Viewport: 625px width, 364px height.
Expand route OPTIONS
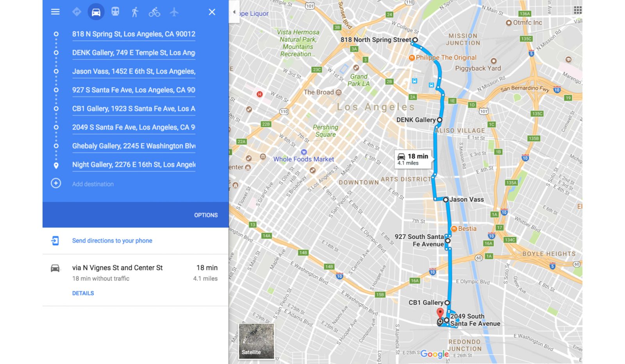pos(206,215)
